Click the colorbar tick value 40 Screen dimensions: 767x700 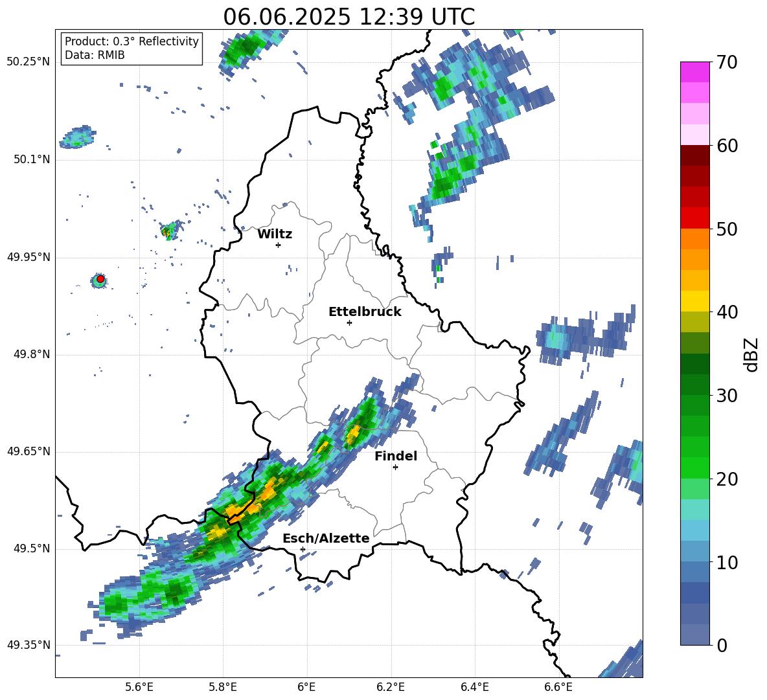(727, 312)
